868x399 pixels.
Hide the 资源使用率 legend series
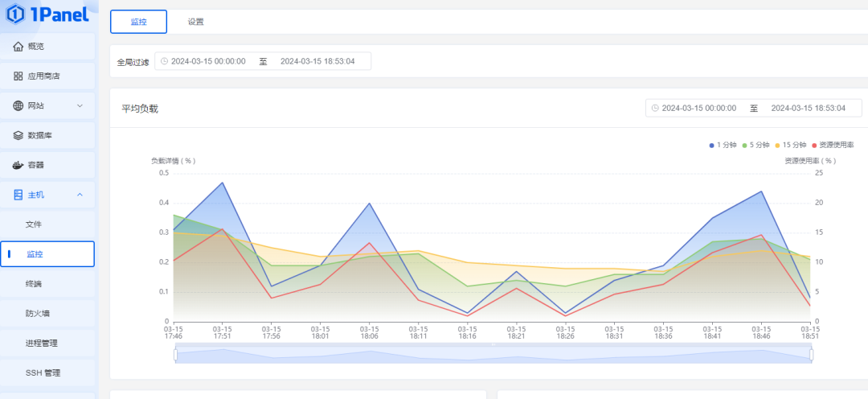833,145
